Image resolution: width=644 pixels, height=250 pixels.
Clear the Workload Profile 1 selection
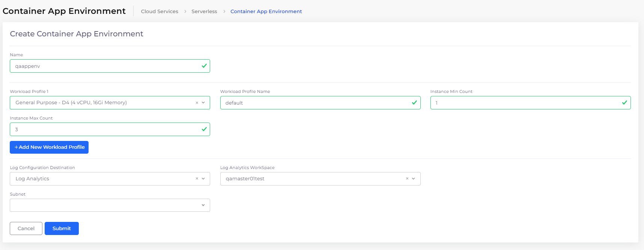(x=197, y=103)
